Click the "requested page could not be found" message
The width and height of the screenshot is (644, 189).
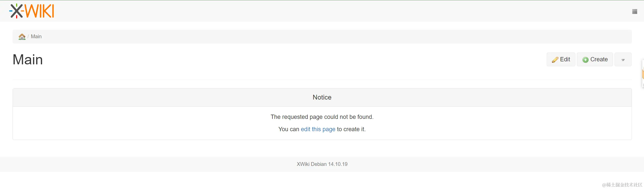pyautogui.click(x=322, y=117)
